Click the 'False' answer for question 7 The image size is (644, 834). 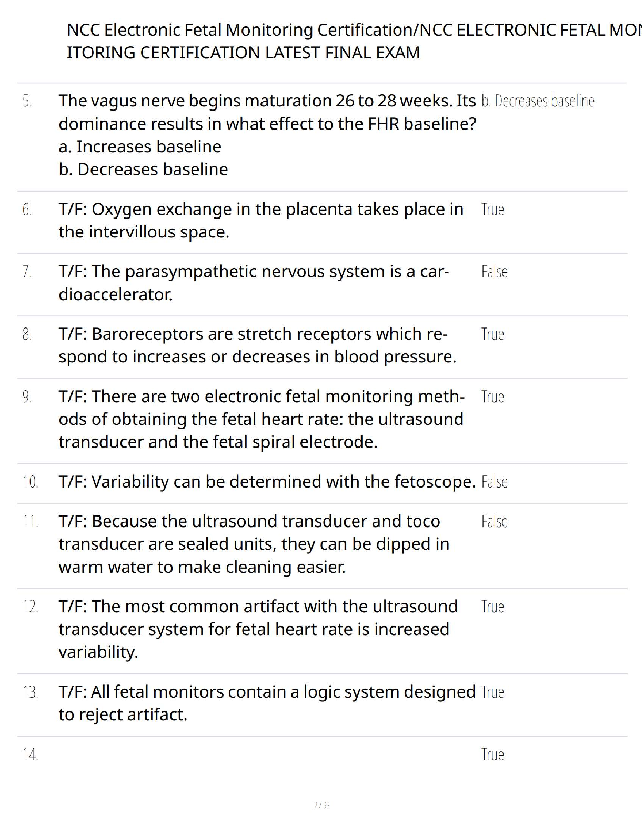pos(494,272)
